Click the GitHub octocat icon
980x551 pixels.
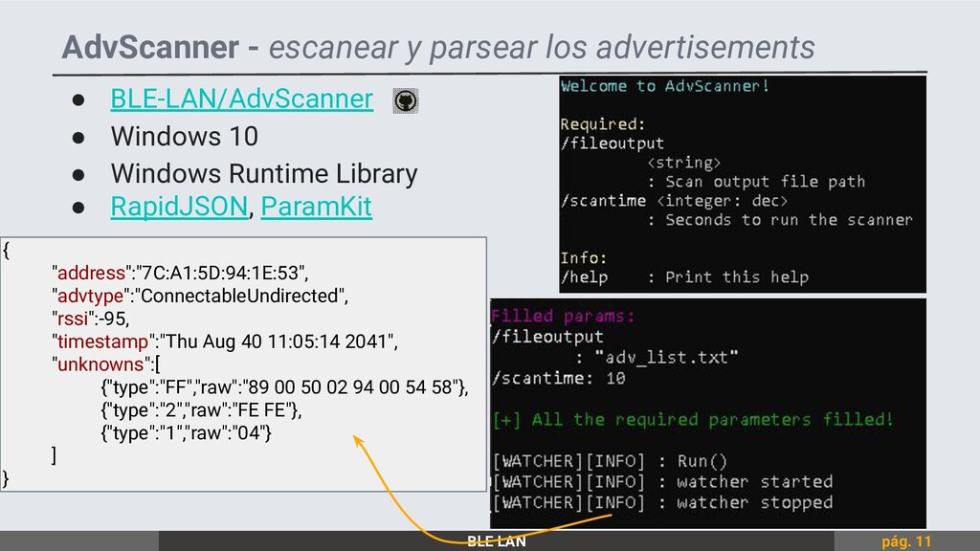(x=406, y=100)
